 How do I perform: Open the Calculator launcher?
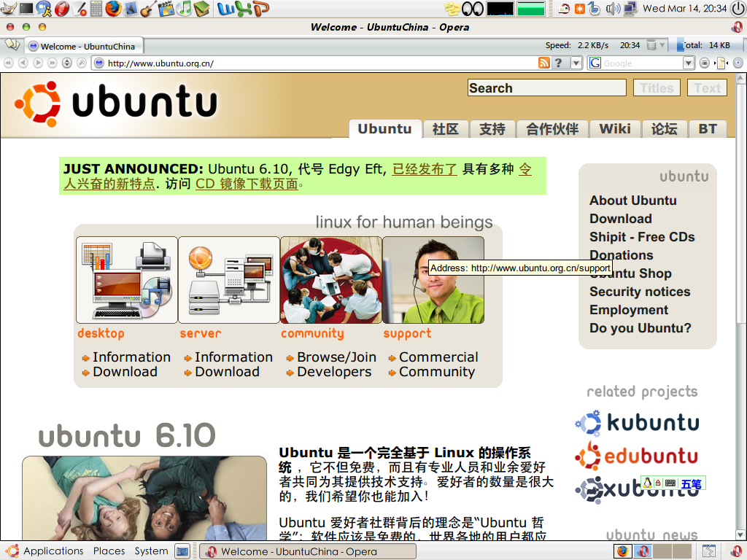tap(96, 8)
